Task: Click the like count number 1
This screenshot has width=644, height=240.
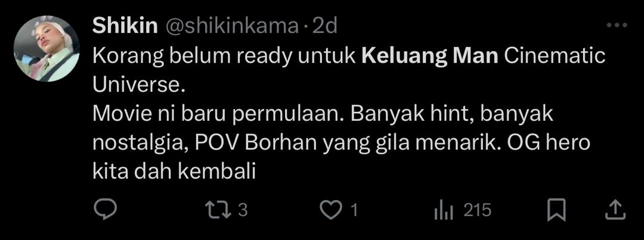Action: click(354, 211)
